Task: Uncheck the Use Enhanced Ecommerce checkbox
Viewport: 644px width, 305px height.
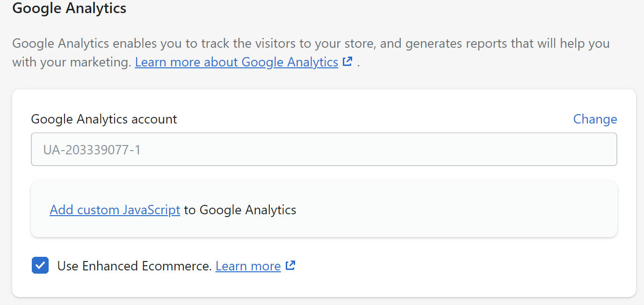Action: [40, 266]
